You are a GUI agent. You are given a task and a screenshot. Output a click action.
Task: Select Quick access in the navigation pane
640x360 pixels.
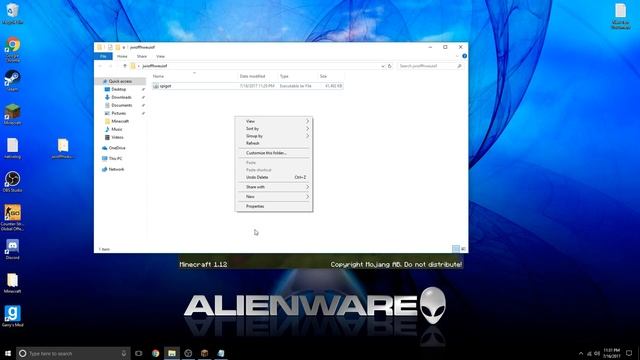click(x=120, y=81)
